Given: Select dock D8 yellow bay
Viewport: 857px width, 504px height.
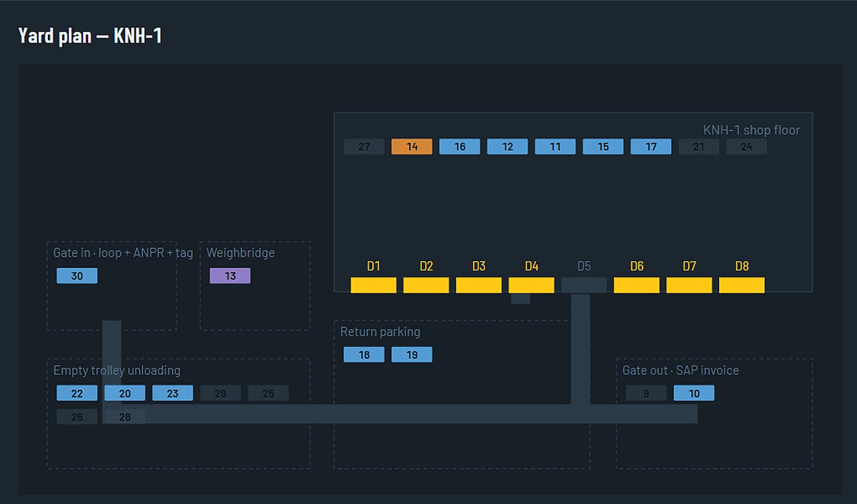Looking at the screenshot, I should tap(742, 285).
